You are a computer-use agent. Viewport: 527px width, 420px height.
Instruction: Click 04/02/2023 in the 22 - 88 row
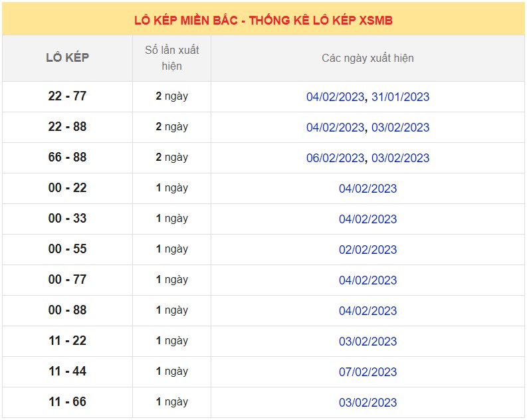(x=335, y=128)
